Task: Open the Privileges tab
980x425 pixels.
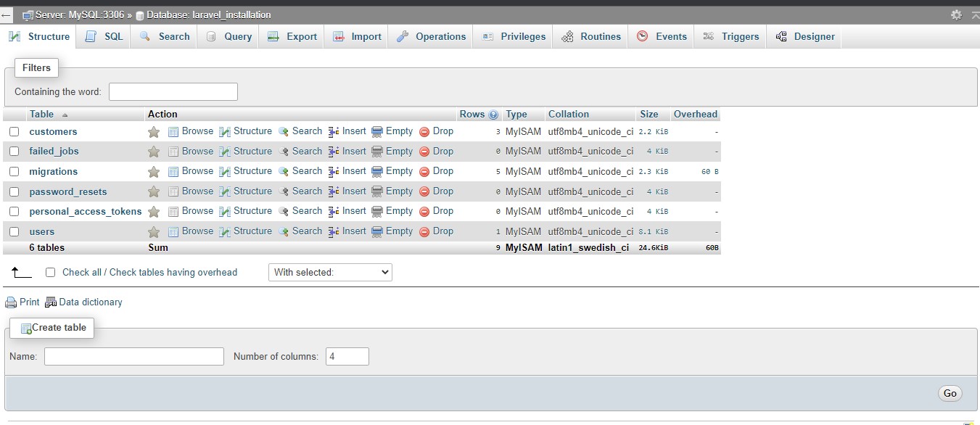Action: click(514, 37)
